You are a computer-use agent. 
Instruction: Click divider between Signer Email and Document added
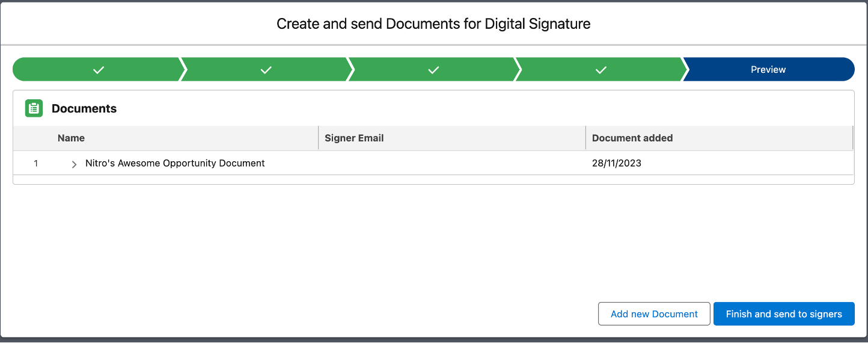(585, 138)
